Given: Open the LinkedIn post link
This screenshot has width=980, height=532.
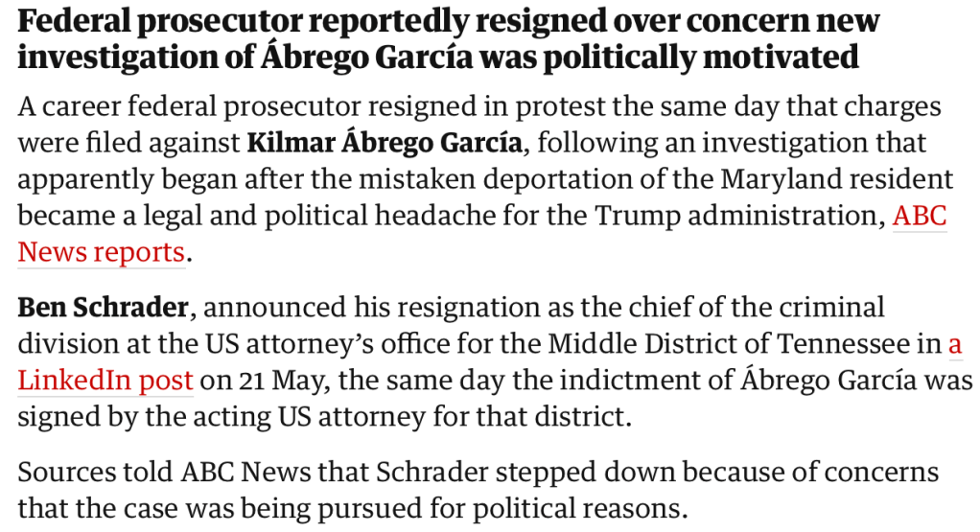Looking at the screenshot, I should coord(105,380).
